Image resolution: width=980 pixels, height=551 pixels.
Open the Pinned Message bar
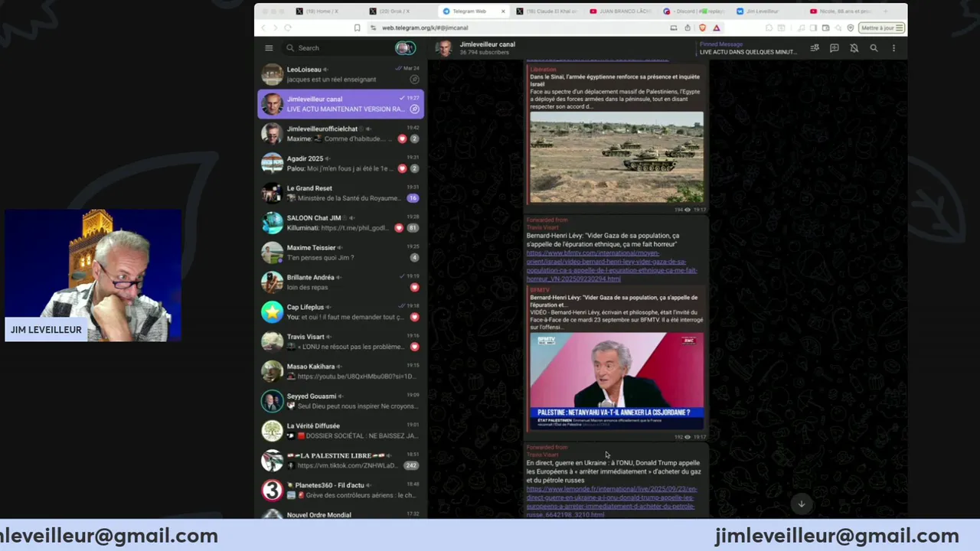point(747,48)
